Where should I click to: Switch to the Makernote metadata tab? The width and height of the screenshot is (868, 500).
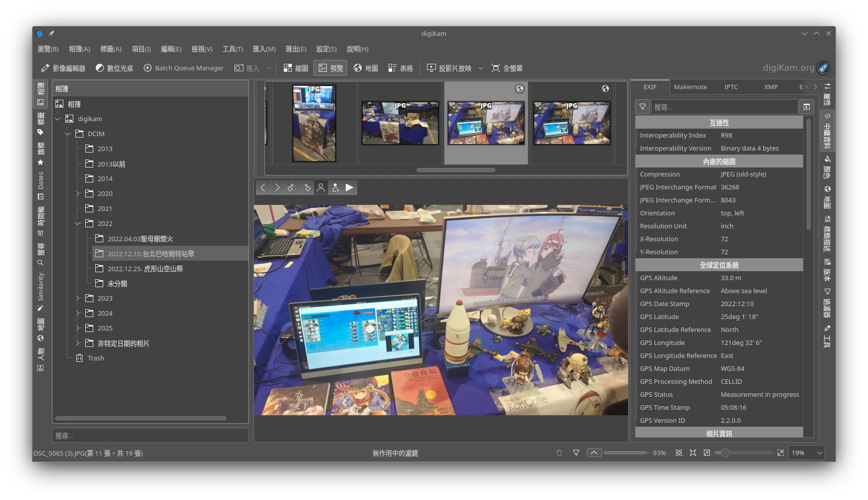tap(690, 87)
